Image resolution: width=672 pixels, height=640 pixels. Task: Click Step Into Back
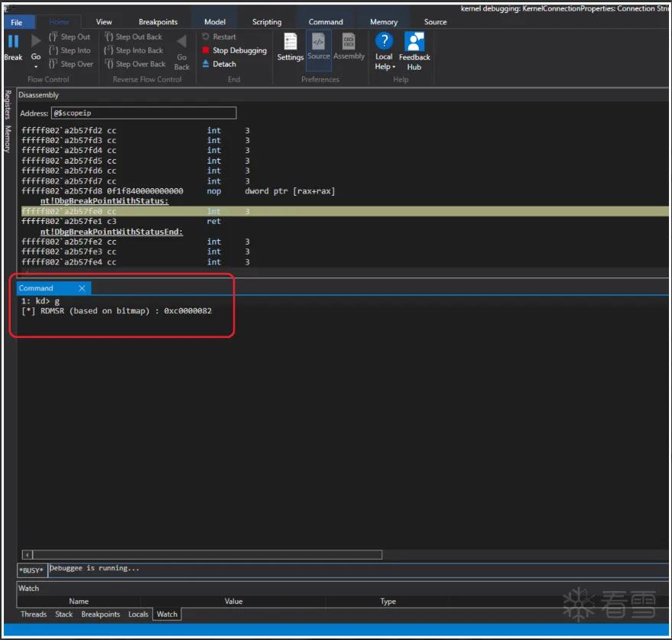pyautogui.click(x=134, y=50)
